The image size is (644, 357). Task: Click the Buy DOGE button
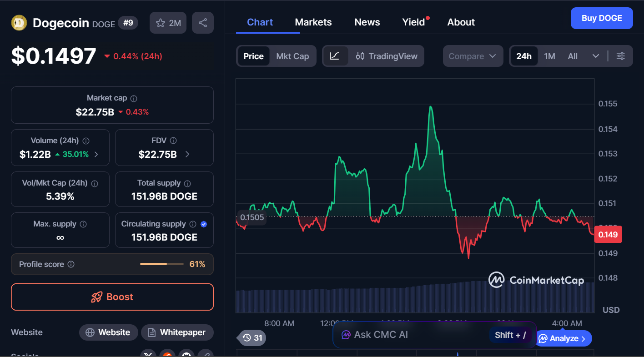coord(601,18)
